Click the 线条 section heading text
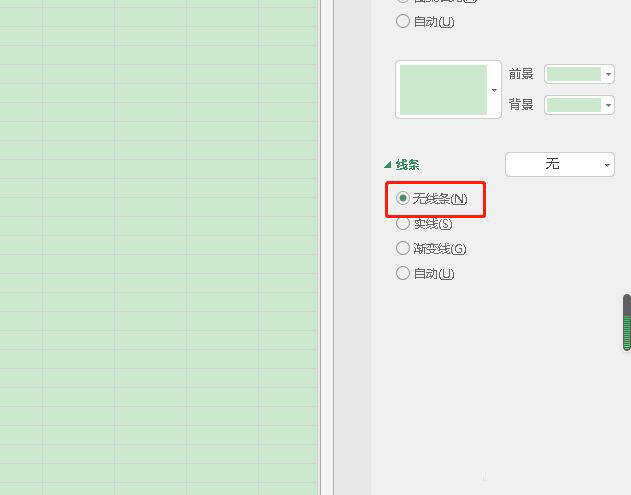Image resolution: width=631 pixels, height=495 pixels. pos(407,165)
